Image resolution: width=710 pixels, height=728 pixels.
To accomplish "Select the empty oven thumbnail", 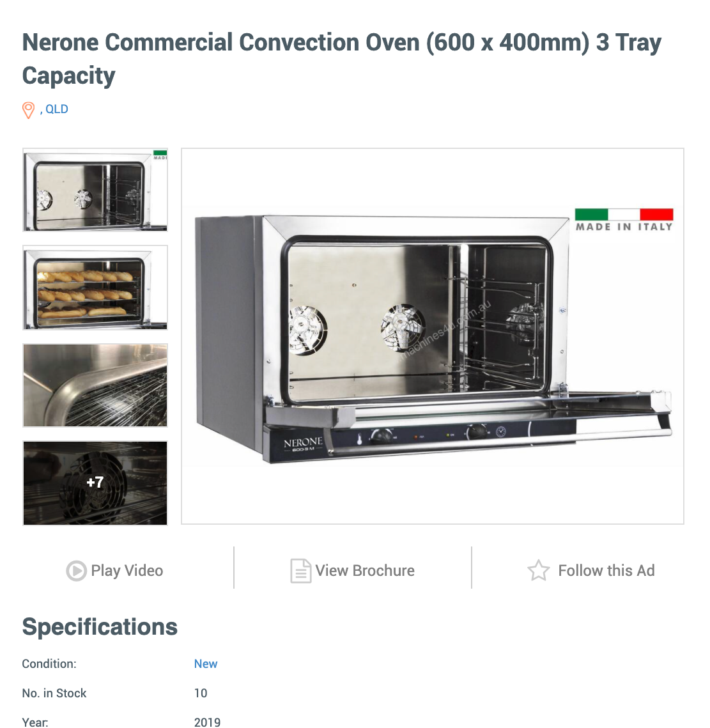I will click(x=95, y=190).
